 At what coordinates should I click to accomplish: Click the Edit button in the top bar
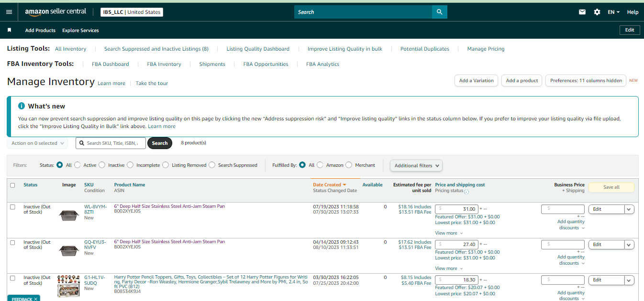click(630, 30)
